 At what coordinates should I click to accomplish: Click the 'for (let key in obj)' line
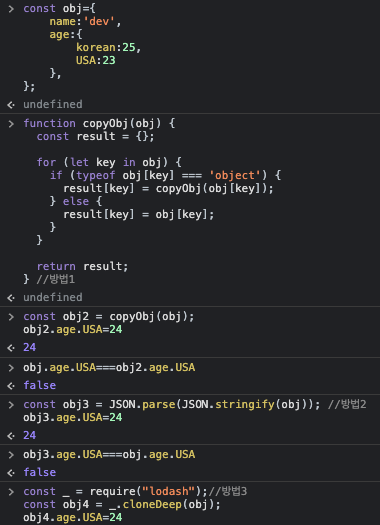[x=109, y=162]
